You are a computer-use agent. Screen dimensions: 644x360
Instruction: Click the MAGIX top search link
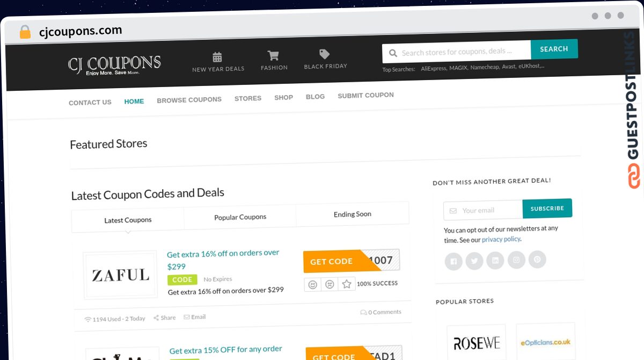(458, 68)
